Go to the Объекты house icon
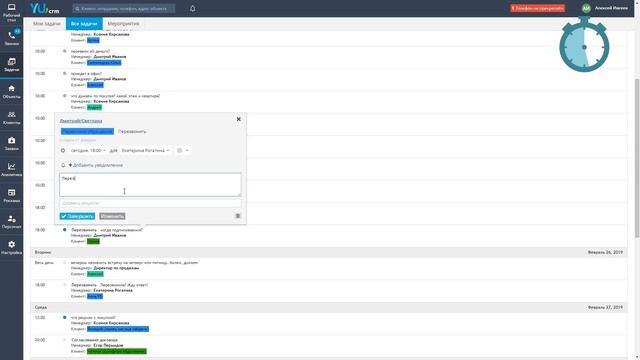 click(x=11, y=91)
